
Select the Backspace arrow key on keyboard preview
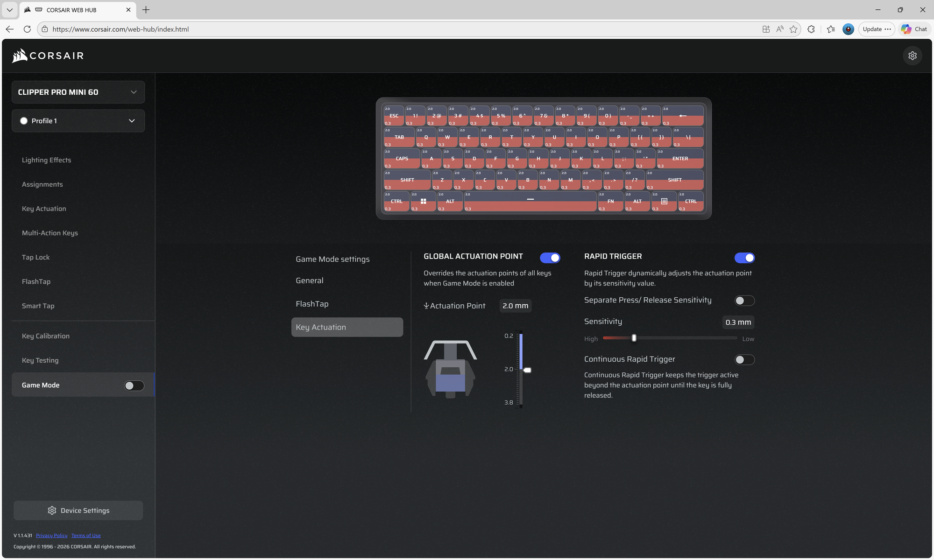click(x=683, y=116)
